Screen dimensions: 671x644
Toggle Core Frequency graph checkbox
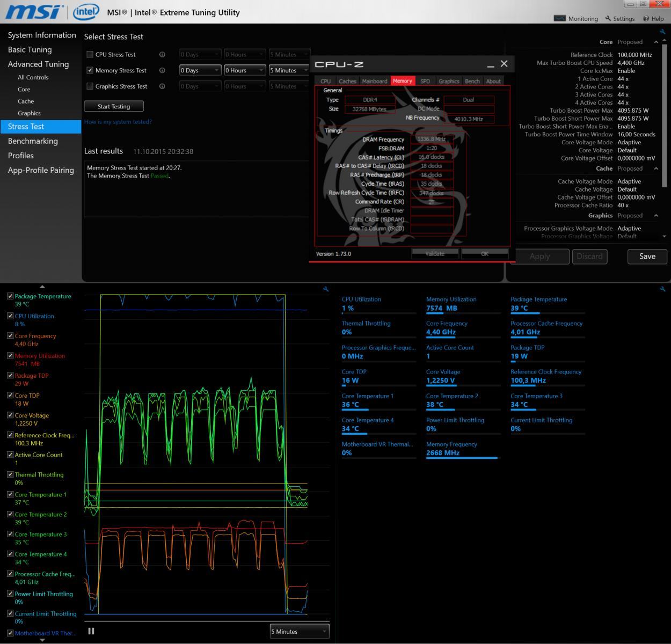tap(10, 335)
